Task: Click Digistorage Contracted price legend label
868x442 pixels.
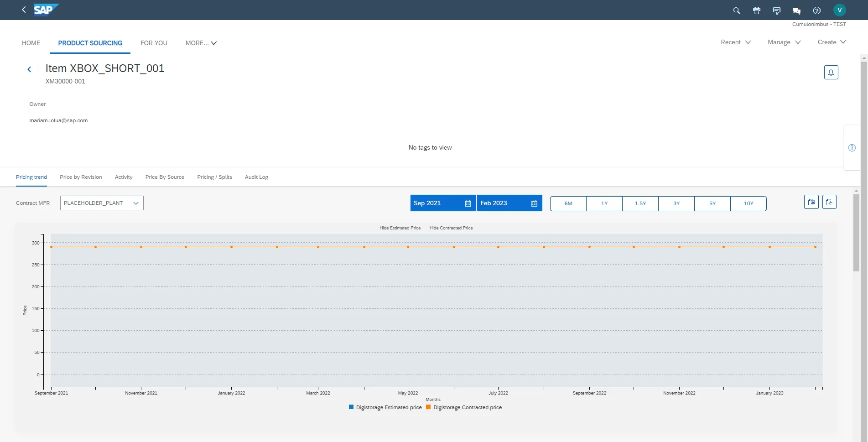Action: pos(468,407)
